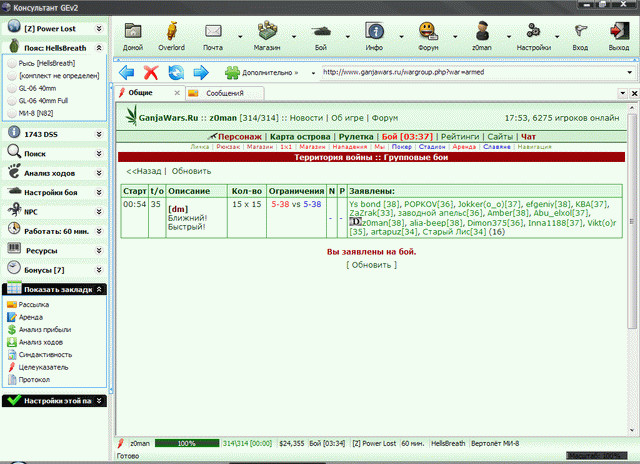Open the Анализ прибыли bookmark

coord(44,329)
